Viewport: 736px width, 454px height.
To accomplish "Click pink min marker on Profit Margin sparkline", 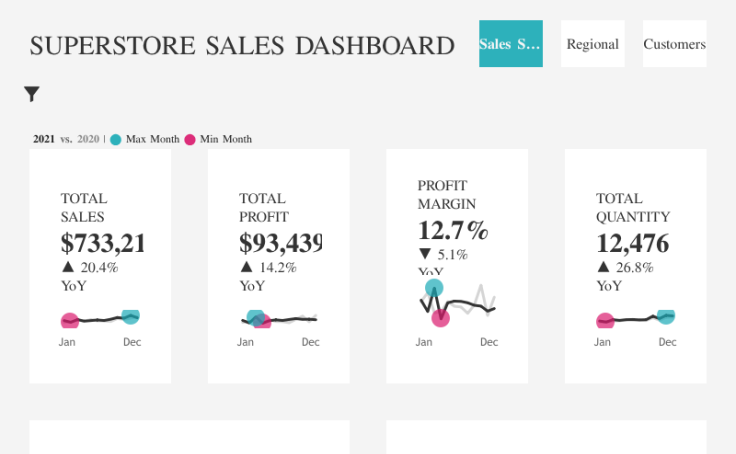I will (x=441, y=318).
